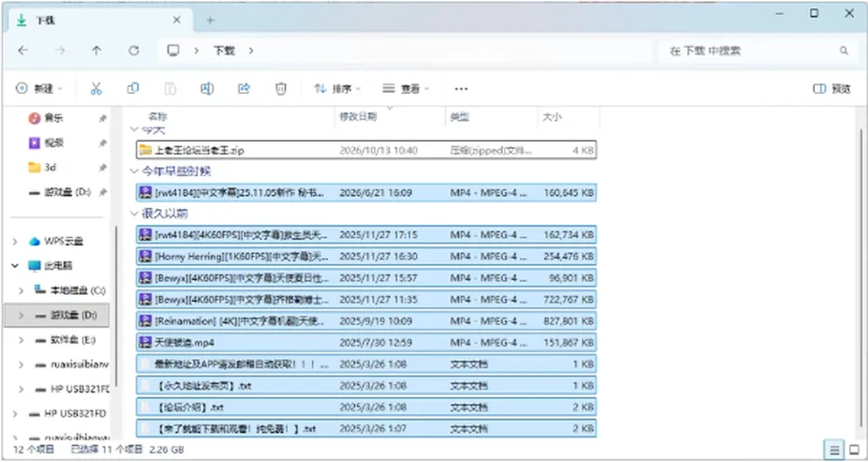Sort by the 修改日期 column header
The height and width of the screenshot is (462, 868).
[358, 118]
